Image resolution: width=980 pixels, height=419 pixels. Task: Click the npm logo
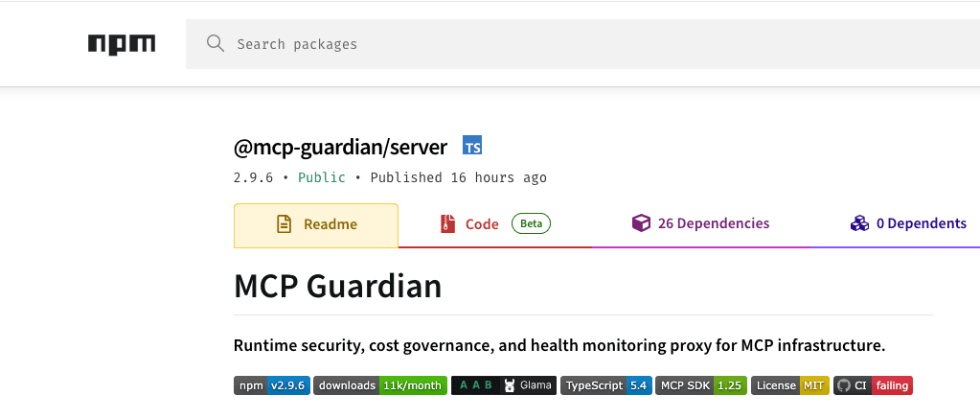coord(122,44)
